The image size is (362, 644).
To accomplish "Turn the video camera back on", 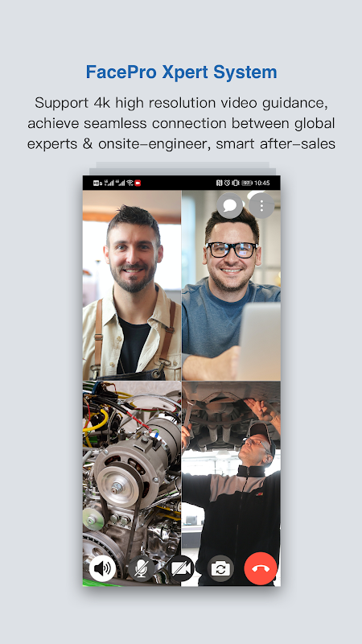I will (182, 569).
